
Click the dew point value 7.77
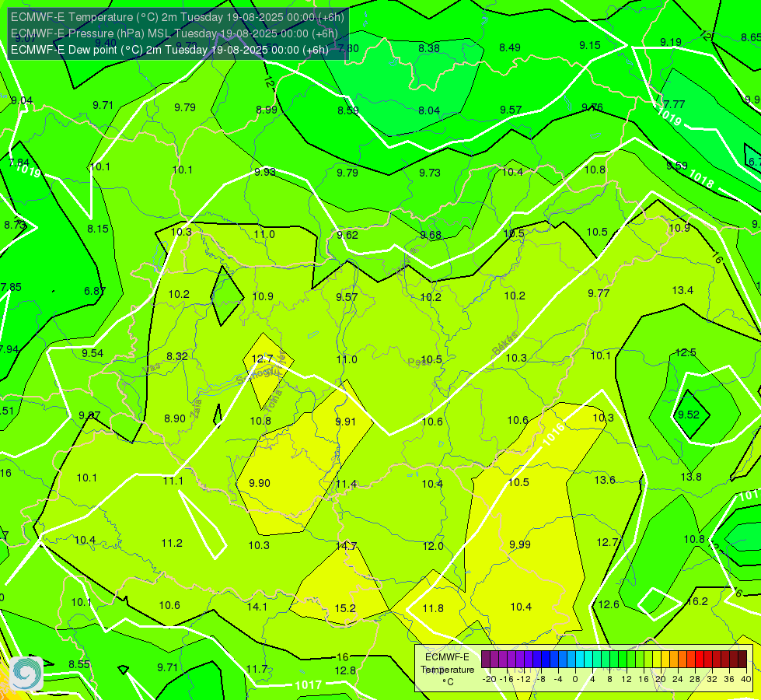674,104
